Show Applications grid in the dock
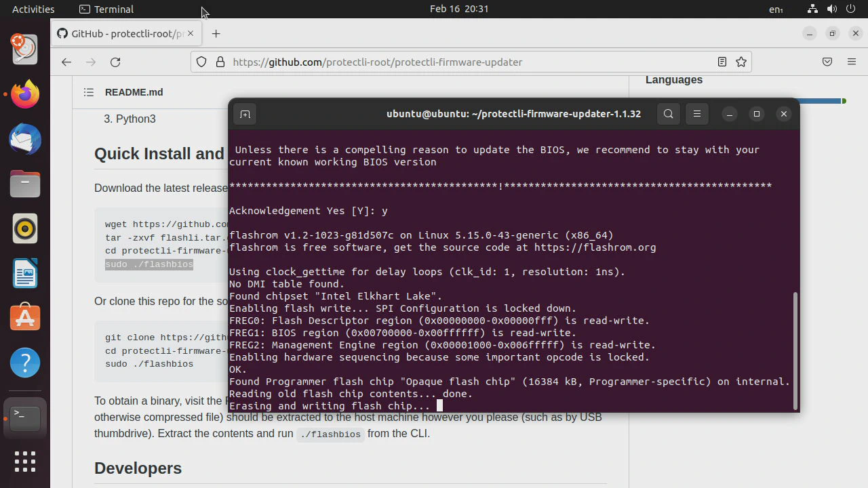This screenshot has width=868, height=488. point(25,462)
